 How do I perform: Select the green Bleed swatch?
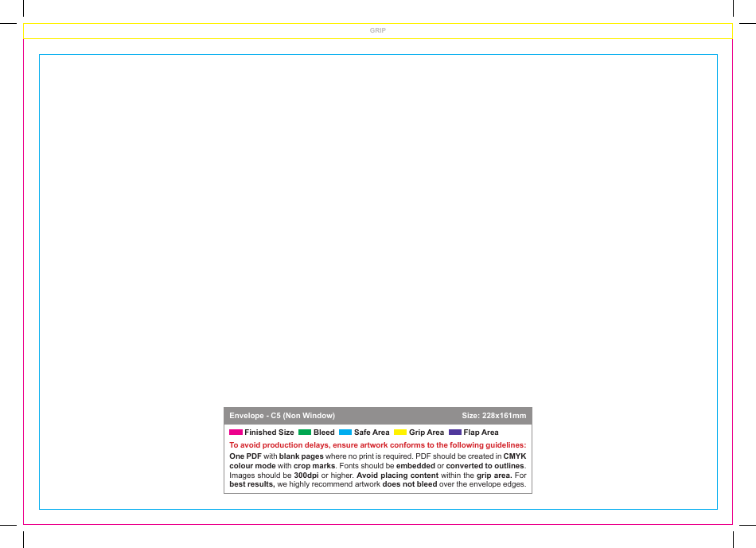pyautogui.click(x=305, y=432)
